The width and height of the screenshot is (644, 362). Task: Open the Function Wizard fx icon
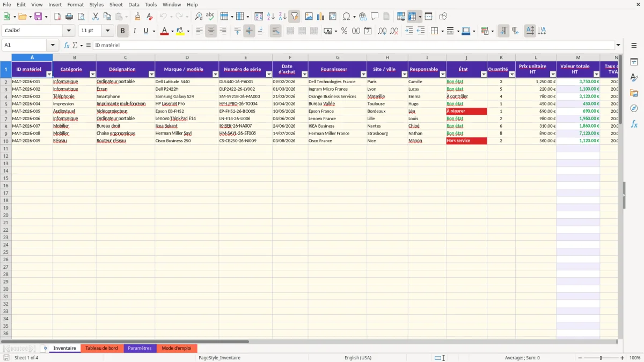click(67, 46)
